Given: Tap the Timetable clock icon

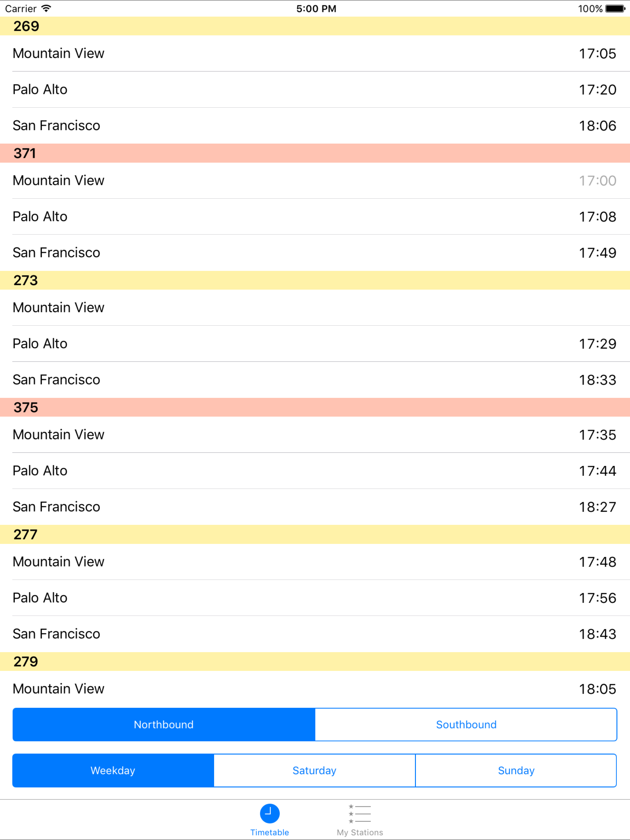Looking at the screenshot, I should 269,814.
